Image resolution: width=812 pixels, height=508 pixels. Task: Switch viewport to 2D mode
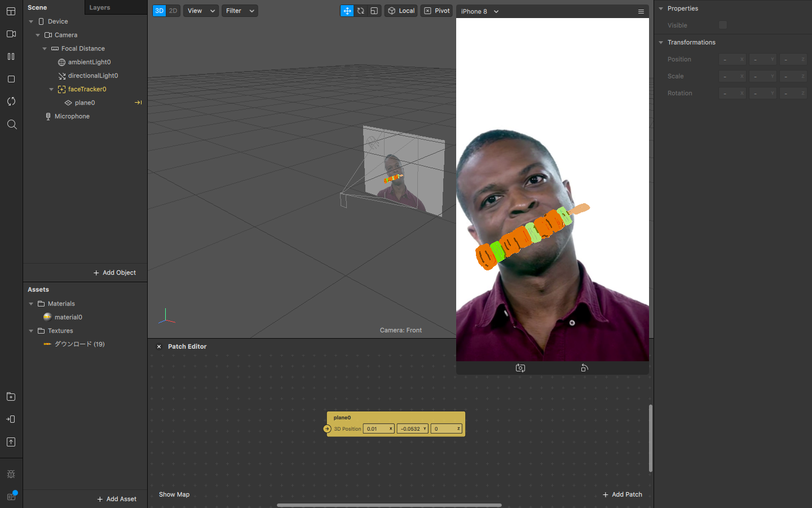coord(173,11)
